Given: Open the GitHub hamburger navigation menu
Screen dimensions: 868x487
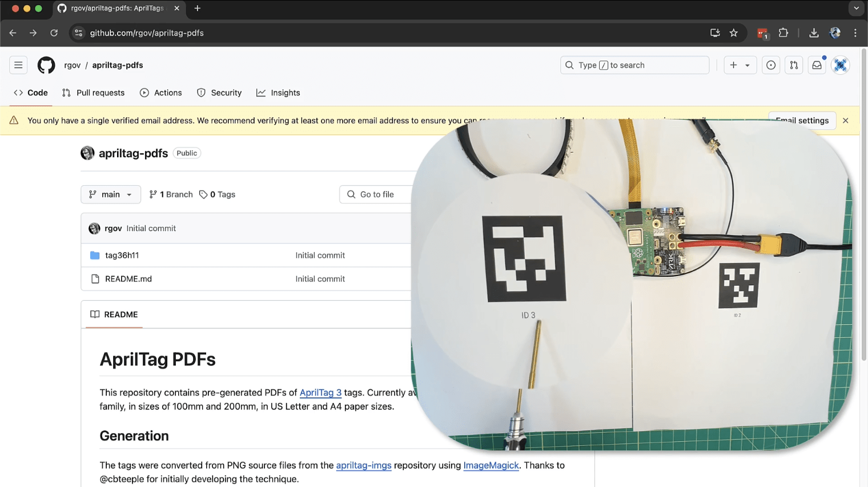Looking at the screenshot, I should click(18, 65).
